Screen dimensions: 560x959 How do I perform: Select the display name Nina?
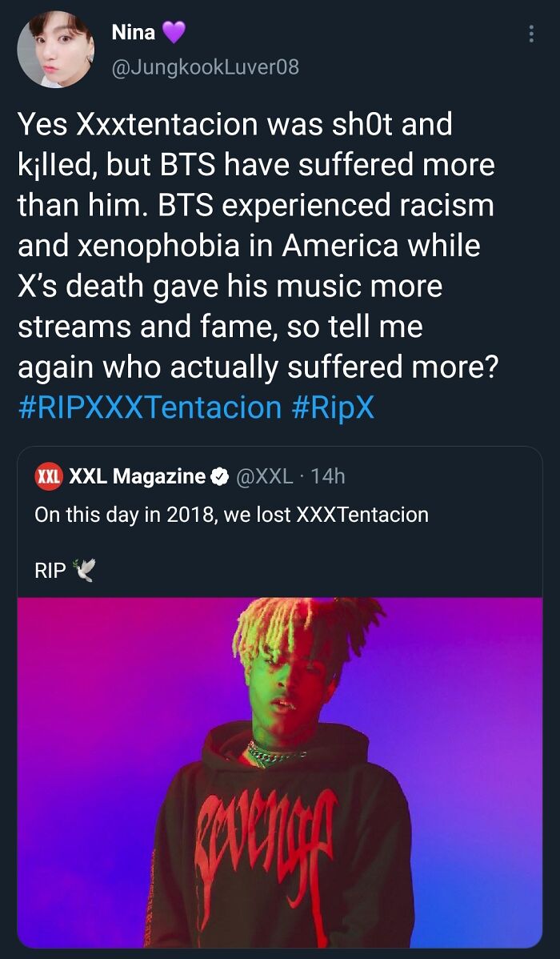coord(134,32)
